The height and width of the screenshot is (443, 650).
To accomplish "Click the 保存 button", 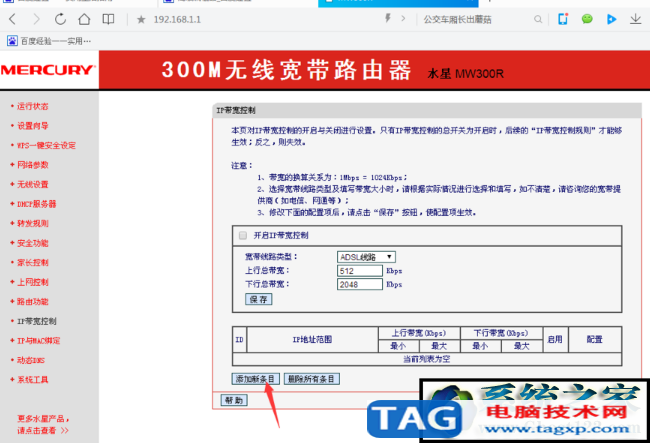I will 259,300.
